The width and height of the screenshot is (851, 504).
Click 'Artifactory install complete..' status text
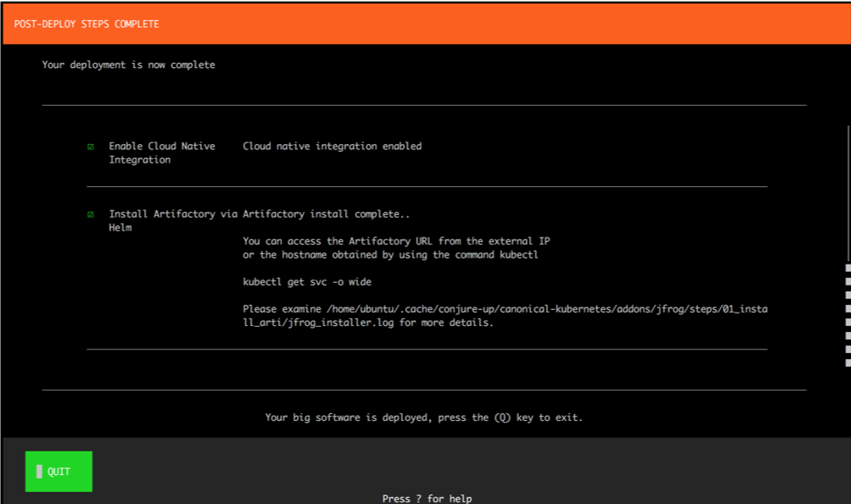tap(326, 214)
